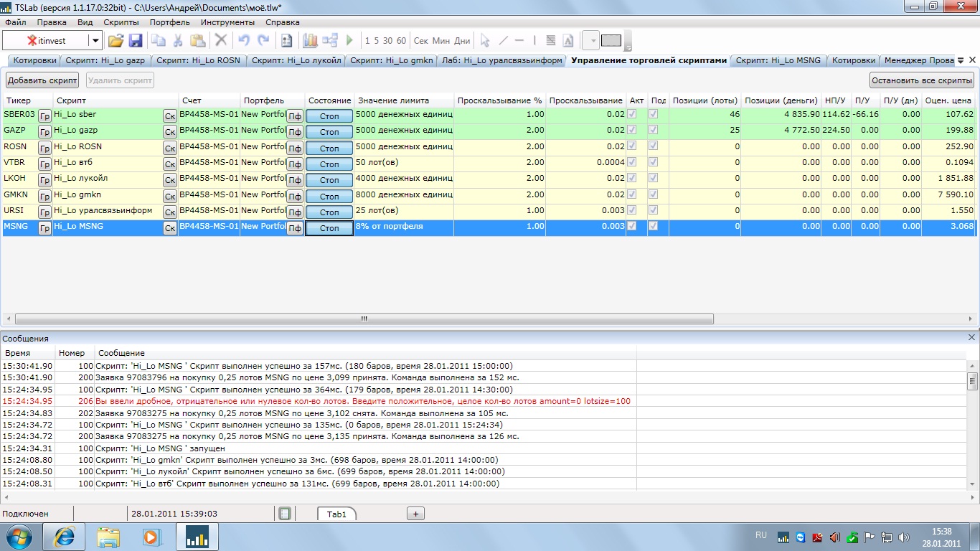Toggle the Под checkbox for GAZP row
The image size is (980, 551).
coord(653,131)
